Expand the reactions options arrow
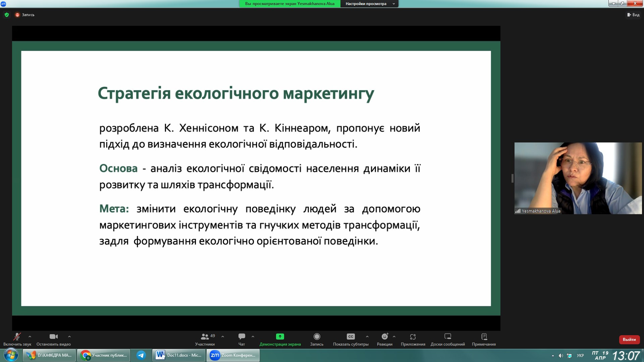This screenshot has width=644, height=362. coord(394,337)
